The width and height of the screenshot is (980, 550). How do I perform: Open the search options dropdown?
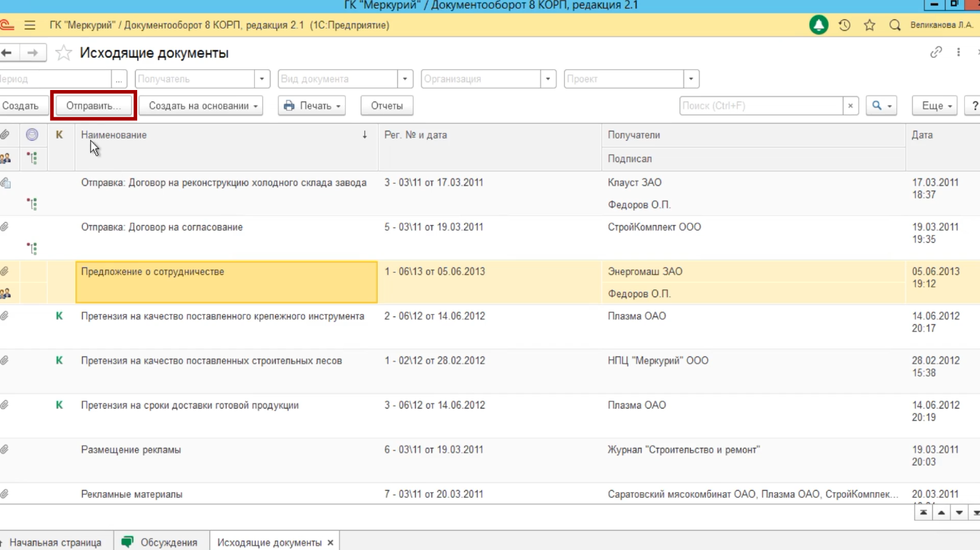(881, 106)
